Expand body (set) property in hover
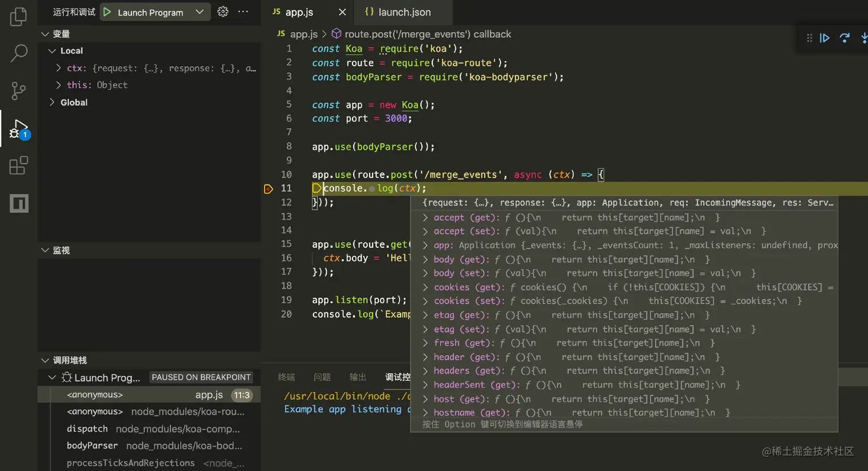 425,273
